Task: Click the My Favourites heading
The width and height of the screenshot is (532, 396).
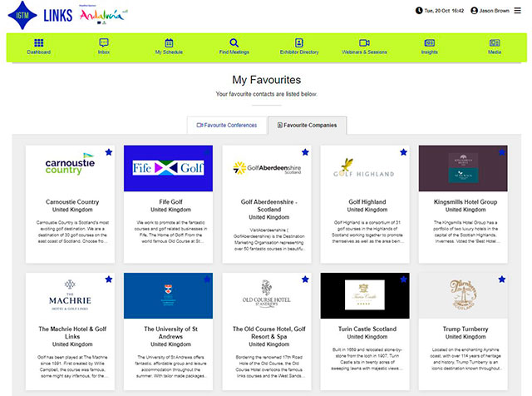Action: click(x=266, y=80)
